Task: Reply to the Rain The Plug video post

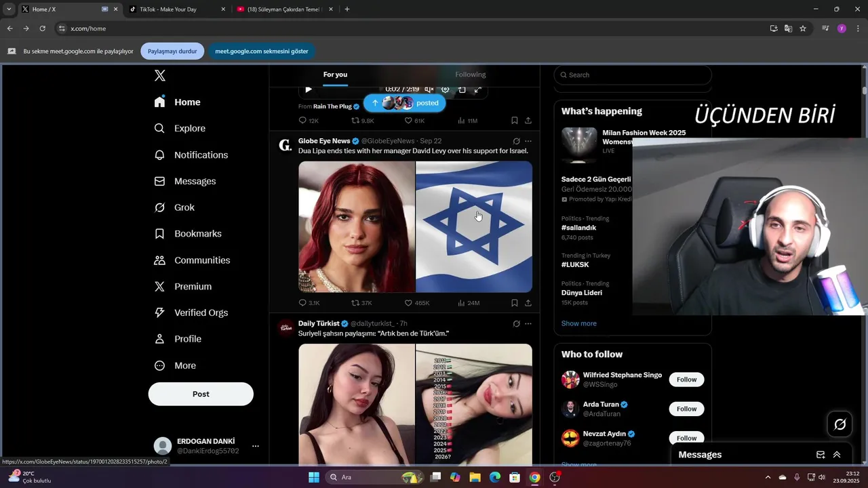Action: point(309,121)
